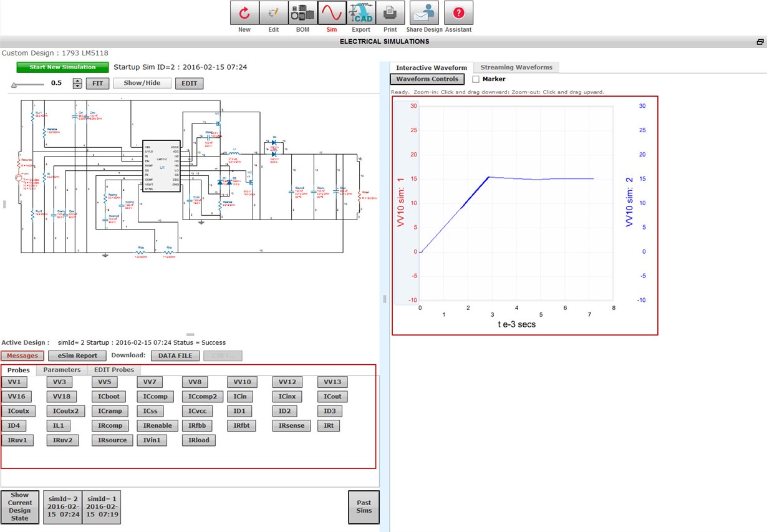This screenshot has width=767, height=532.
Task: Select probe VV12
Action: pyautogui.click(x=287, y=382)
